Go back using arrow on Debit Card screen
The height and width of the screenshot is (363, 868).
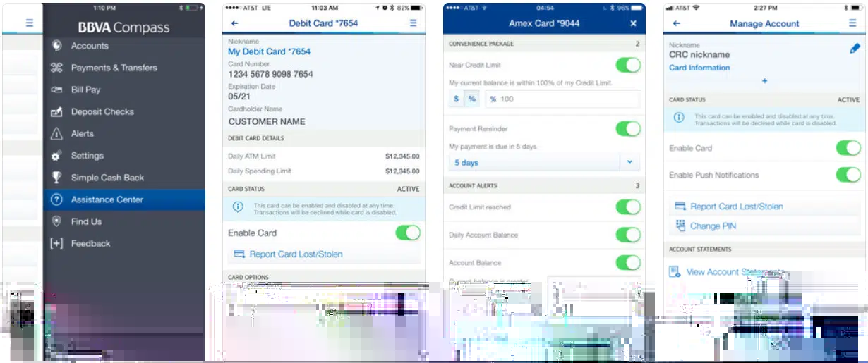[x=235, y=23]
